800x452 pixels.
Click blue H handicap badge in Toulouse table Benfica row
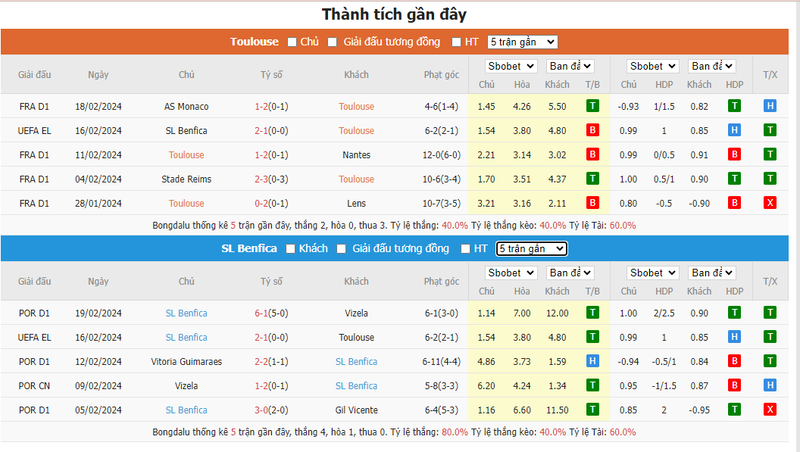(x=734, y=130)
